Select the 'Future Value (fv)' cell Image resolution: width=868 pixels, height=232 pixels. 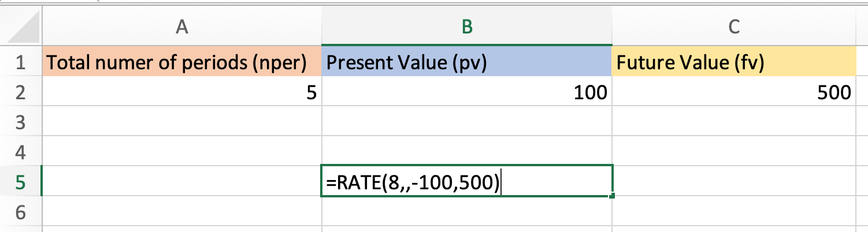[x=734, y=62]
